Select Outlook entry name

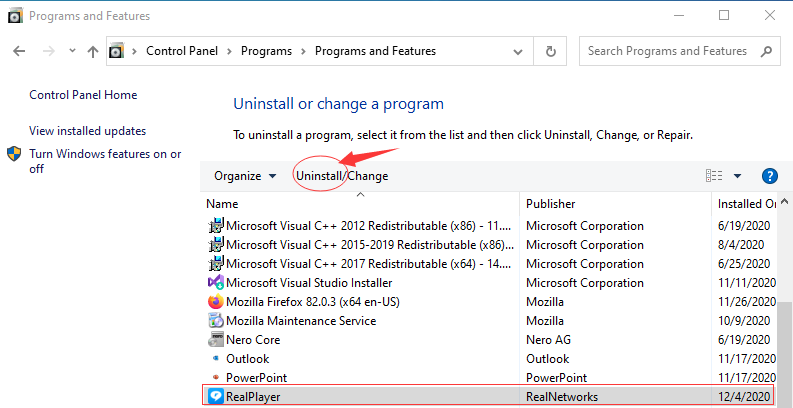coord(248,358)
